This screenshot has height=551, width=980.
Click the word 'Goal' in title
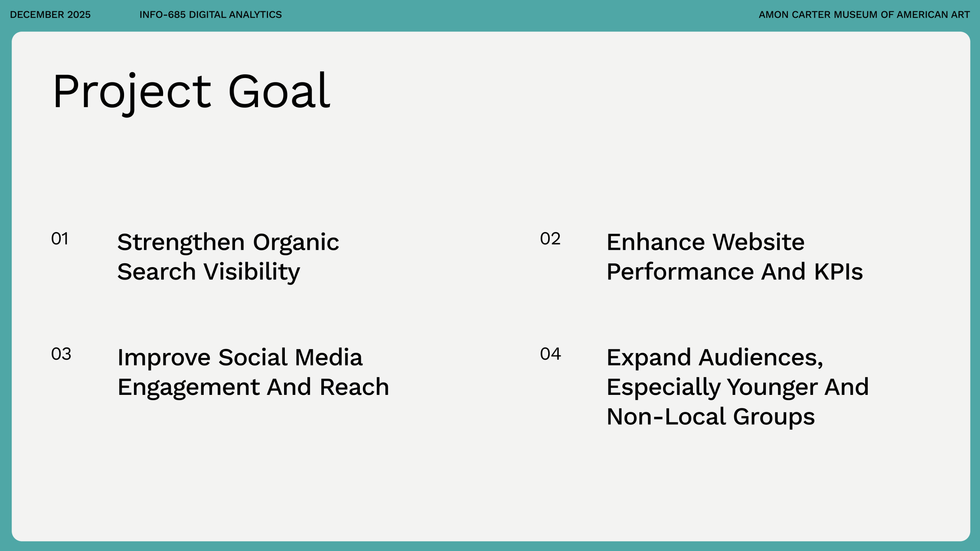[279, 91]
